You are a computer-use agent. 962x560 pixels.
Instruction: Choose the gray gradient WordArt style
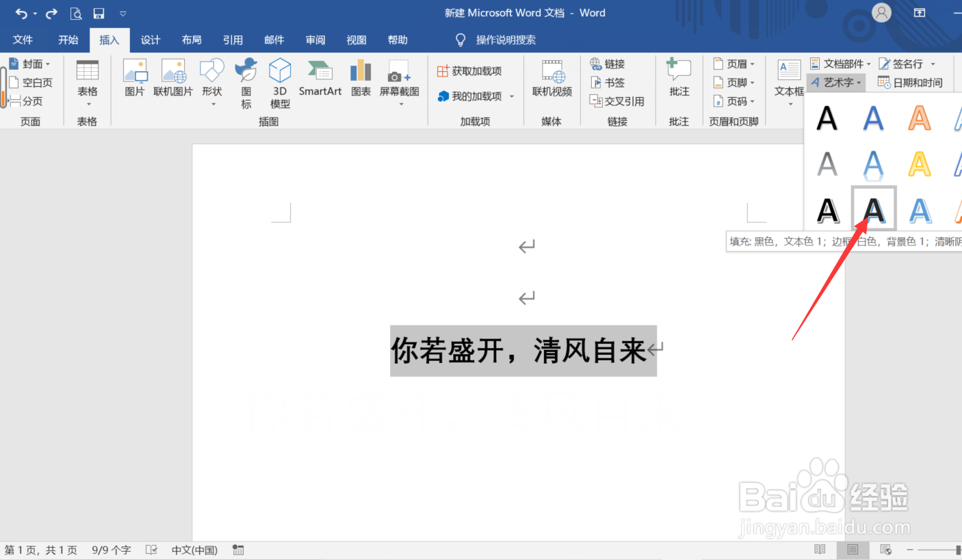pos(827,164)
